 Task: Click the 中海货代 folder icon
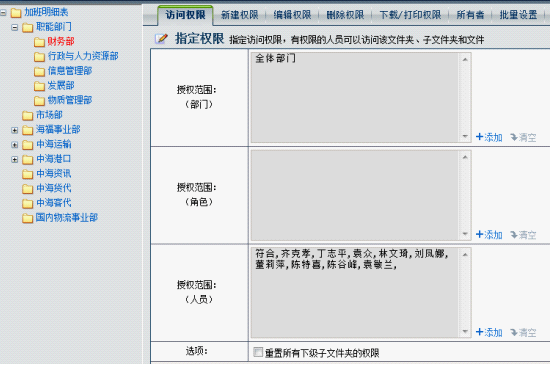point(27,189)
